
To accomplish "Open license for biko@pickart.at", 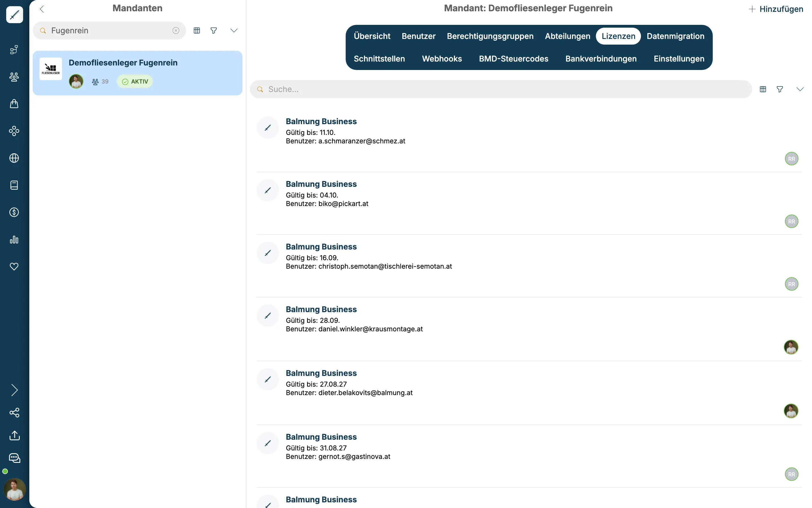I will (x=529, y=203).
